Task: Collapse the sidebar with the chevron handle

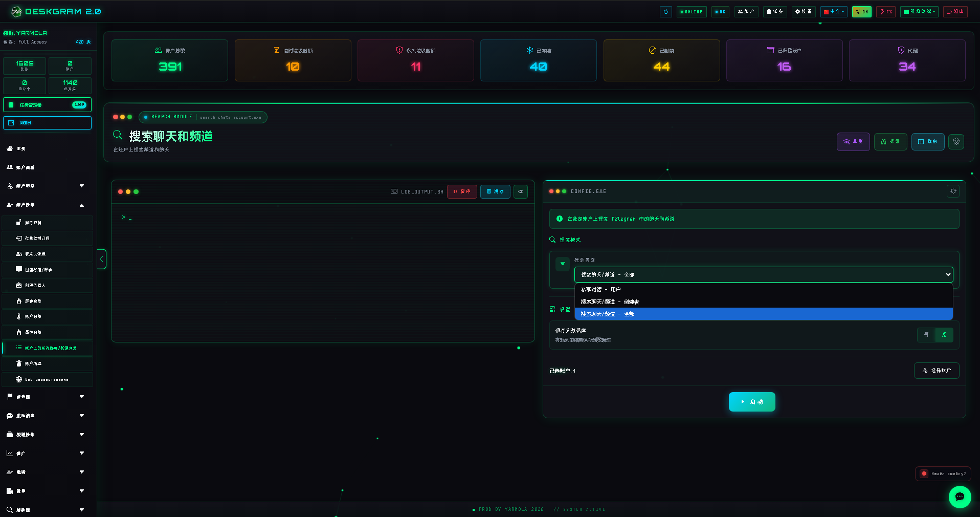Action: click(101, 259)
